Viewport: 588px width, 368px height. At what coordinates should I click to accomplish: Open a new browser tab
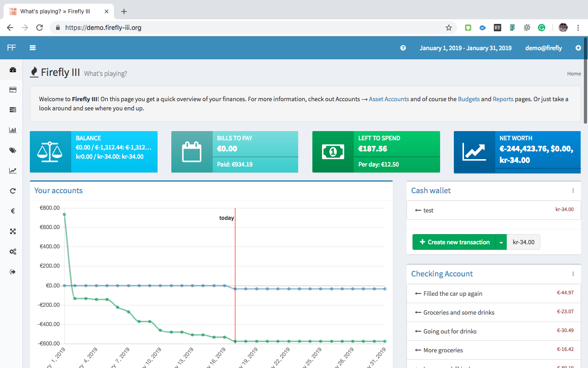pyautogui.click(x=124, y=11)
